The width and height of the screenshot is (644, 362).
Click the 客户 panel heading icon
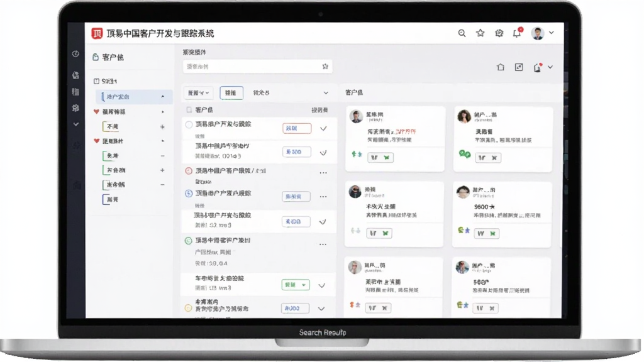pyautogui.click(x=96, y=57)
